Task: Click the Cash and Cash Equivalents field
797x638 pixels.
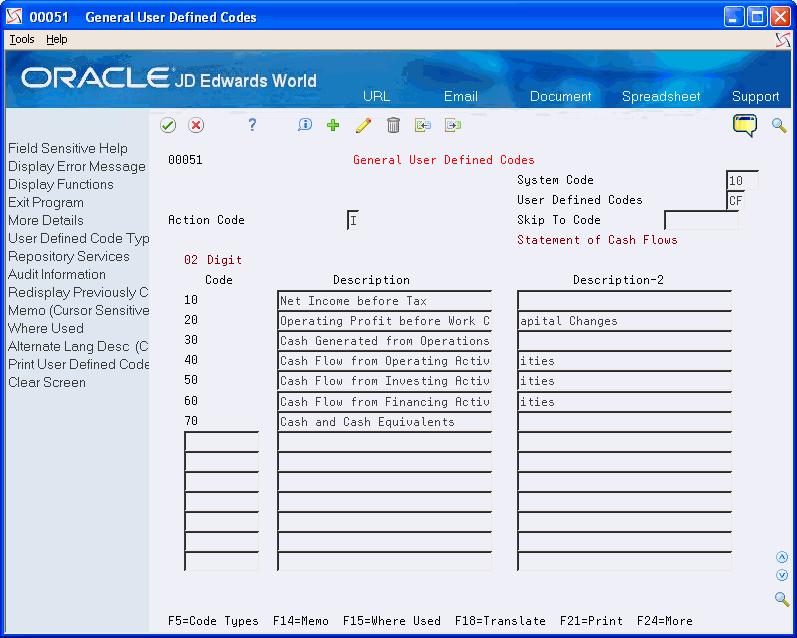Action: tap(385, 422)
